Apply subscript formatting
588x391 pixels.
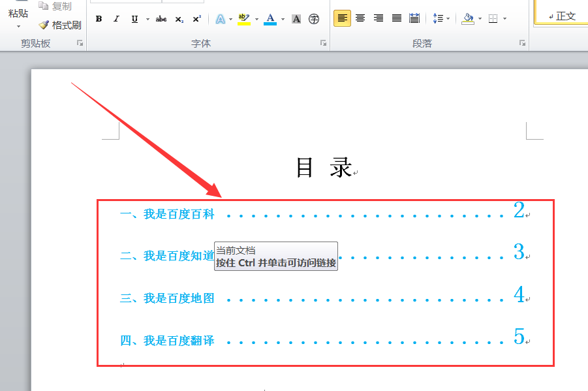point(179,19)
